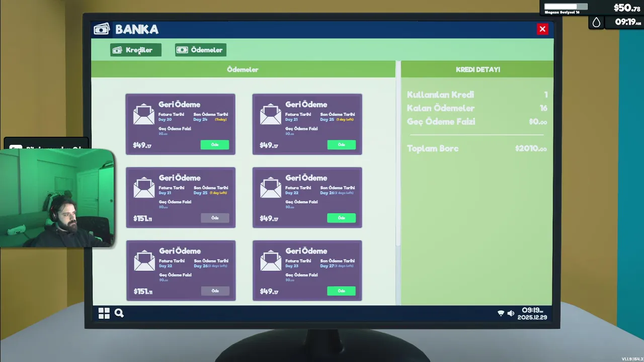
Task: Open the magnifier search icon on the in-game taskbar
Action: point(119,313)
